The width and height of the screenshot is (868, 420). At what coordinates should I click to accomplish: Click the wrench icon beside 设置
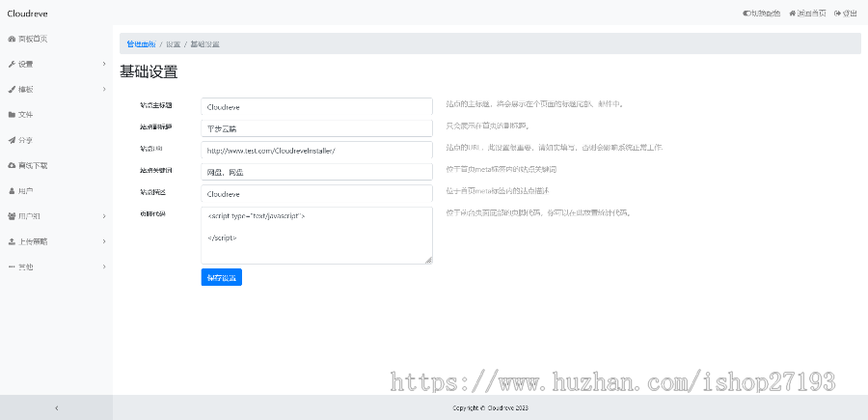click(12, 65)
